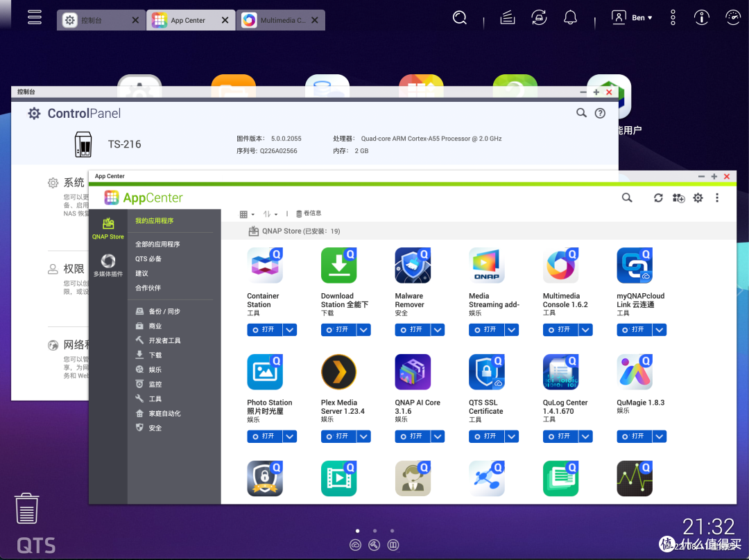Screen dimensions: 749x560
Task: Open Download Station with 打开 button
Action: click(338, 329)
